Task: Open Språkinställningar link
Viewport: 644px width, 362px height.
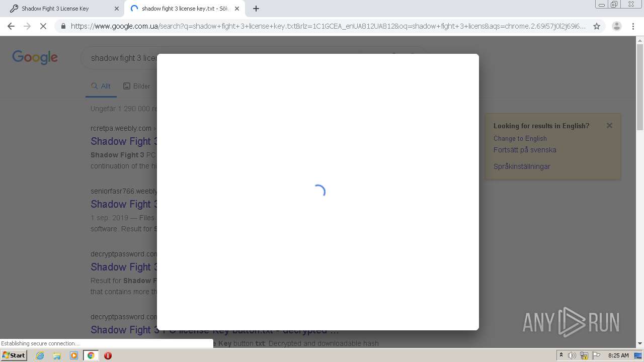Action: [522, 166]
